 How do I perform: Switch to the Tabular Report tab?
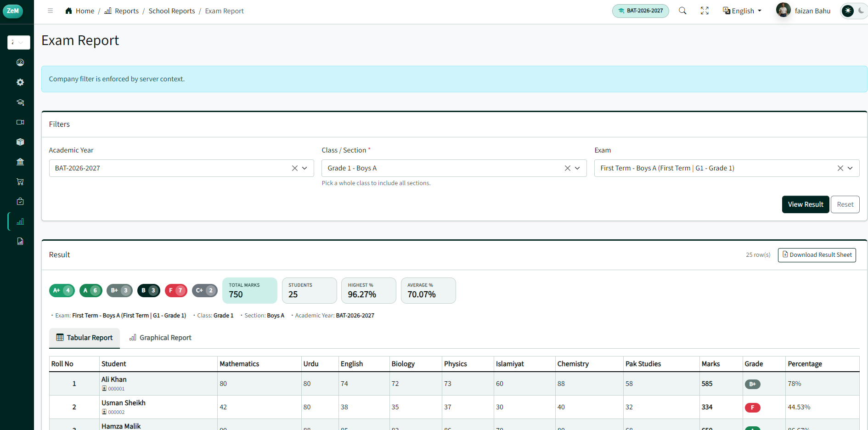(x=85, y=338)
